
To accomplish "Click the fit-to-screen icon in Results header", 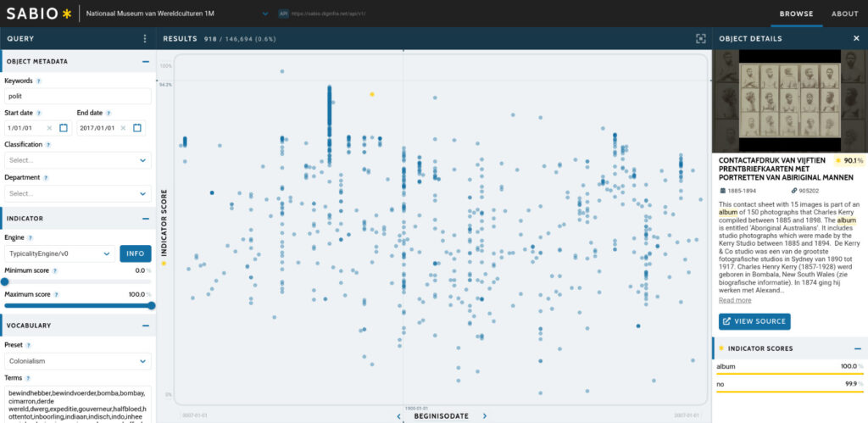I will coord(701,39).
